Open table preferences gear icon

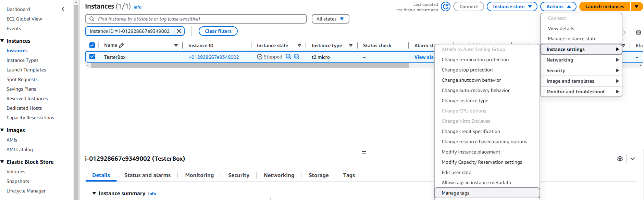(639, 32)
